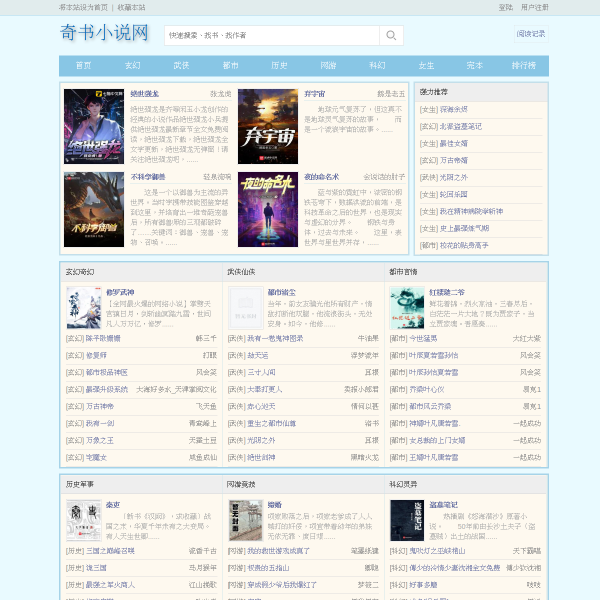Open the 武侠 nav category

[x=181, y=65]
